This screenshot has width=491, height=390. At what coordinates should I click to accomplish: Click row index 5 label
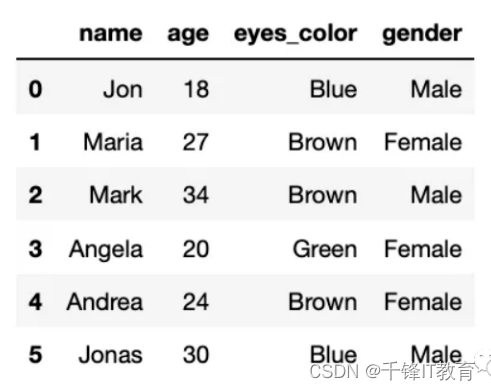pos(35,354)
